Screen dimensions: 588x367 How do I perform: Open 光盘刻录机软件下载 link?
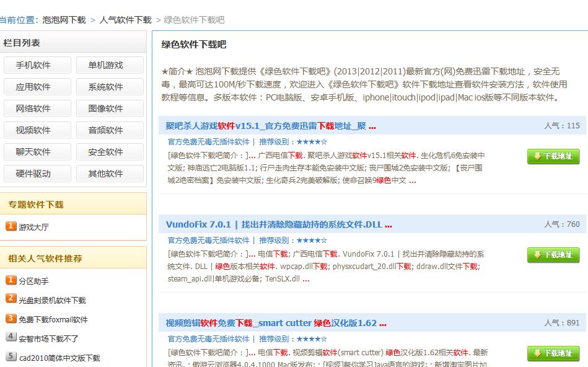[53, 301]
